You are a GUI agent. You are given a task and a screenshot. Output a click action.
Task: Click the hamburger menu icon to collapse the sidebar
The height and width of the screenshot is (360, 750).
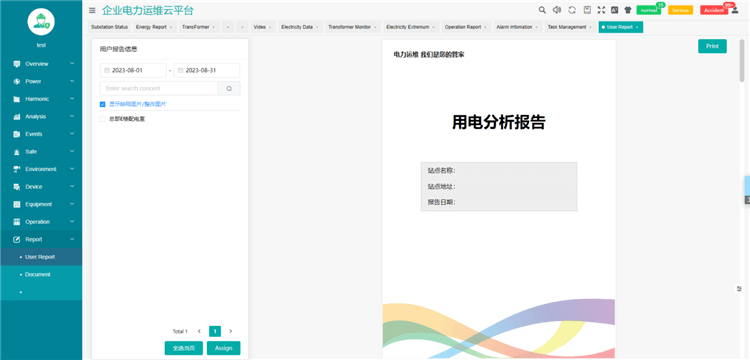point(92,11)
